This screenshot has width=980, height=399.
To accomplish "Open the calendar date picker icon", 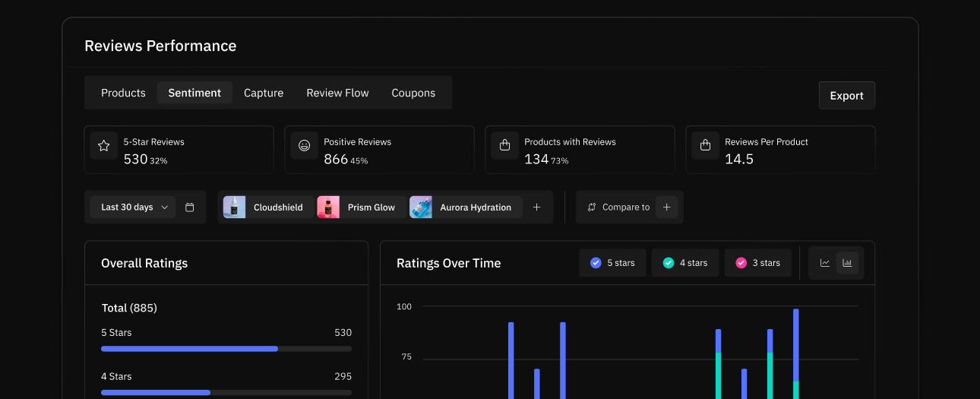I will coord(190,207).
